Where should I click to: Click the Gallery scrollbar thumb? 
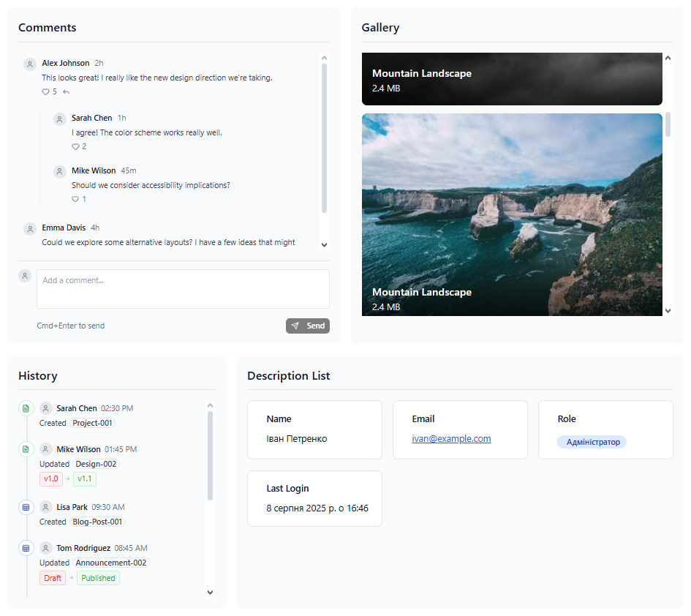[668, 124]
